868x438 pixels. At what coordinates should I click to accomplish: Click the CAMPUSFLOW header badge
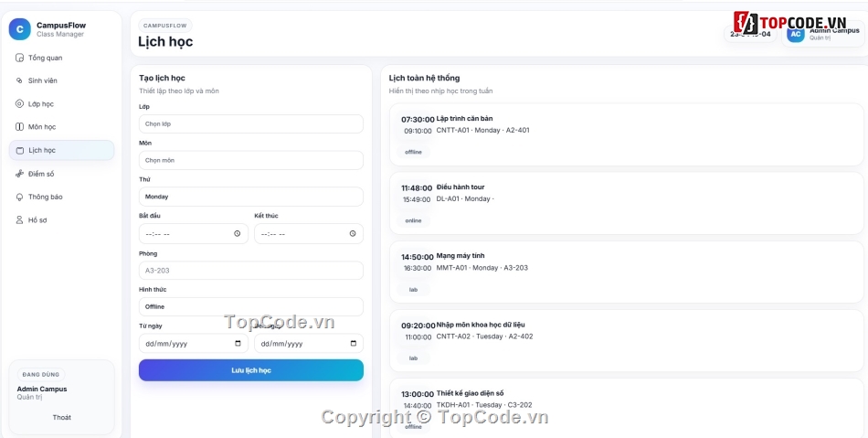pos(165,26)
